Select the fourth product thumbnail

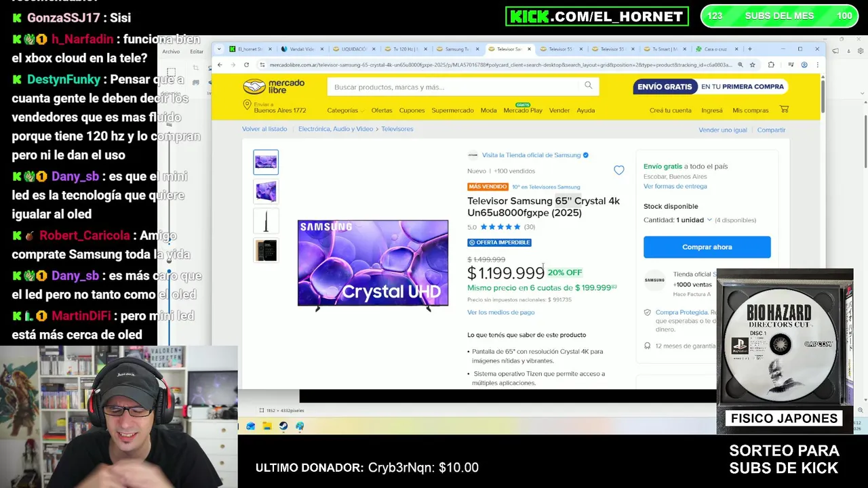[x=266, y=250]
